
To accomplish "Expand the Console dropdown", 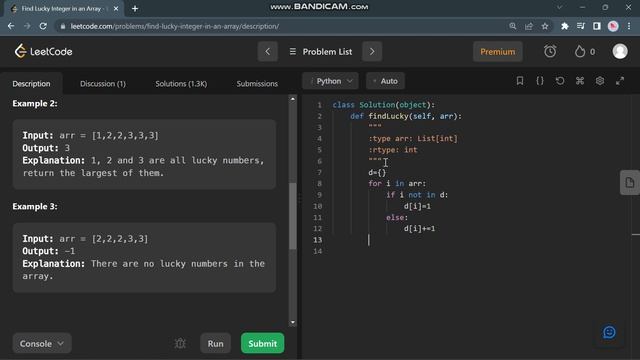I will (42, 343).
